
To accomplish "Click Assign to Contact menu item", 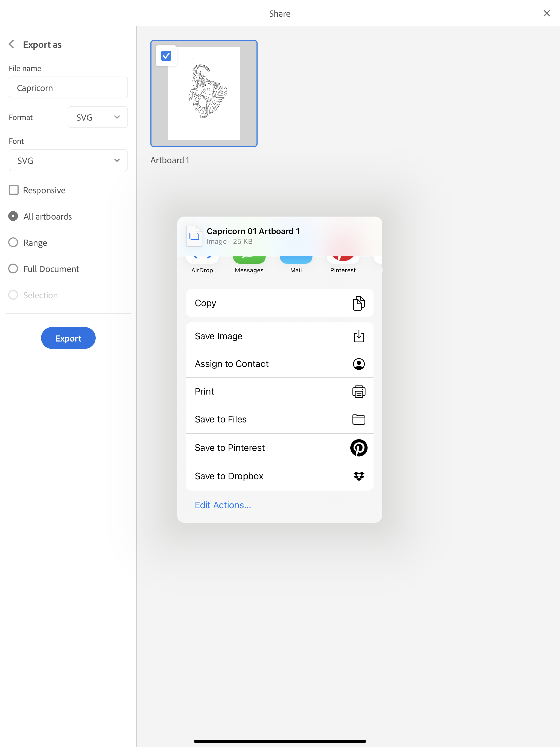I will click(x=279, y=363).
